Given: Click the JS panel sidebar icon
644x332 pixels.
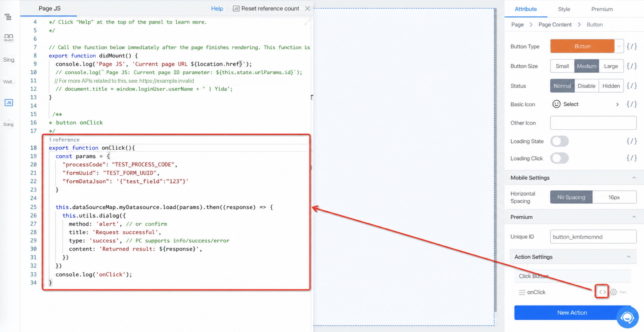Looking at the screenshot, I should (9, 103).
